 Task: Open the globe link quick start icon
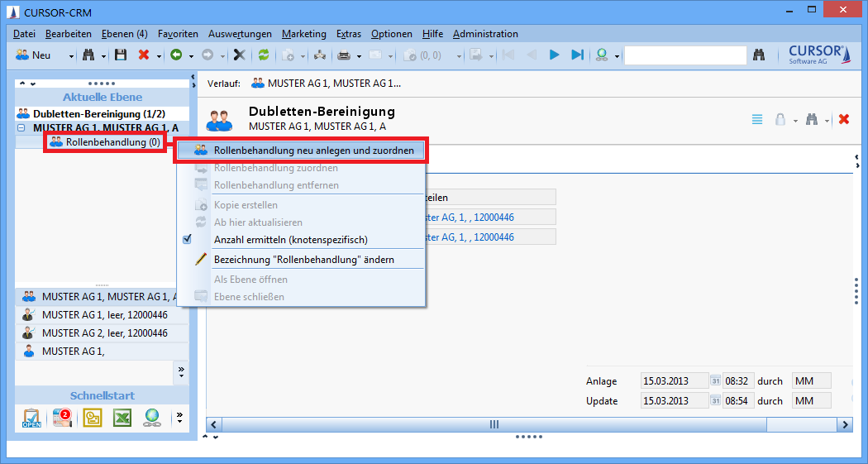coord(152,418)
